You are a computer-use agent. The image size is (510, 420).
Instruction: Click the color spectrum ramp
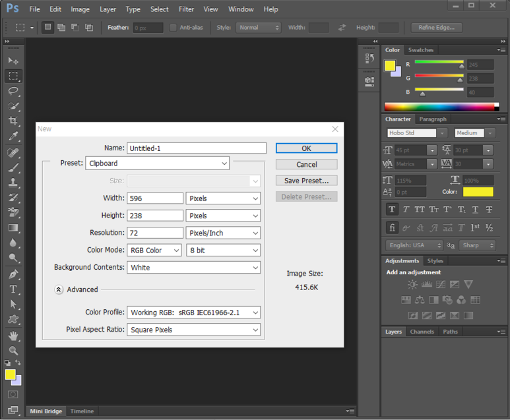441,107
